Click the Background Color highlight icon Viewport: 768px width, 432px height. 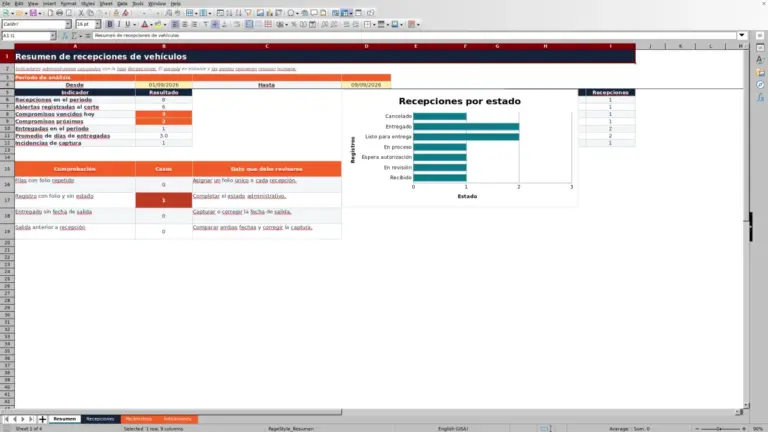(158, 24)
